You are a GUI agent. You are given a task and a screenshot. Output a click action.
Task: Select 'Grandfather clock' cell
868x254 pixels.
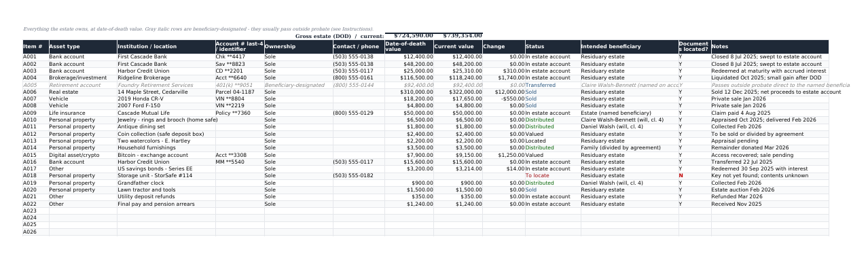pos(166,183)
